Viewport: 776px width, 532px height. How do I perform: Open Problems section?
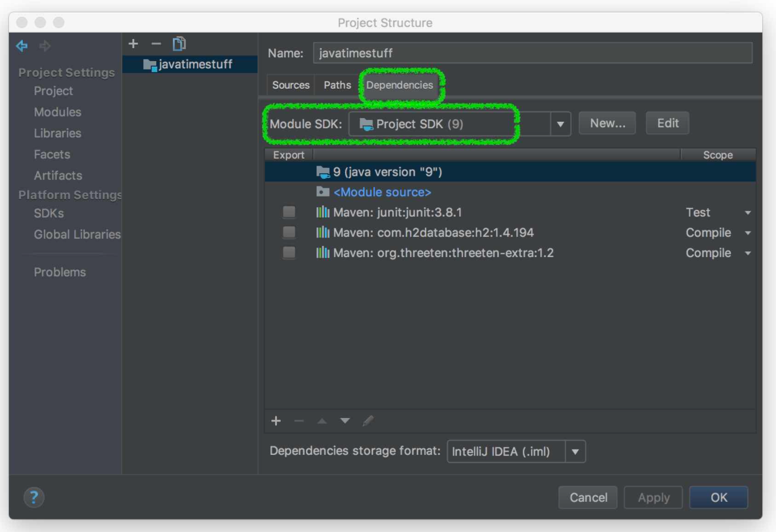tap(60, 273)
